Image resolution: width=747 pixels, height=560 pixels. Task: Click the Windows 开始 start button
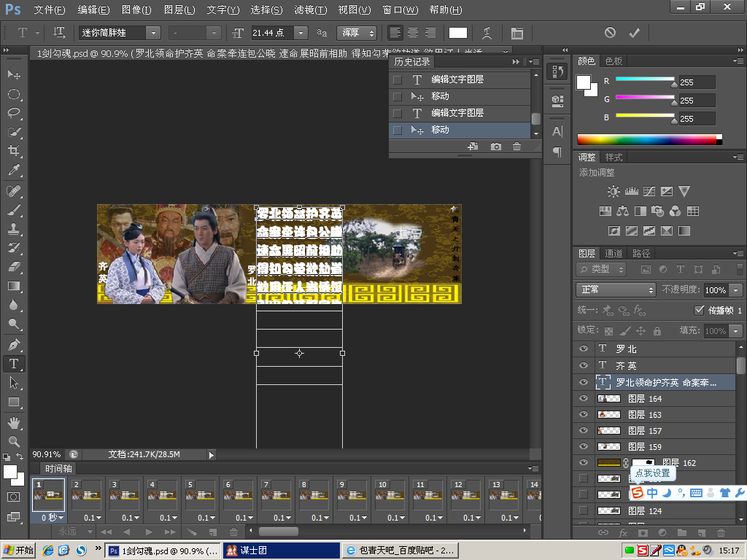tap(19, 551)
